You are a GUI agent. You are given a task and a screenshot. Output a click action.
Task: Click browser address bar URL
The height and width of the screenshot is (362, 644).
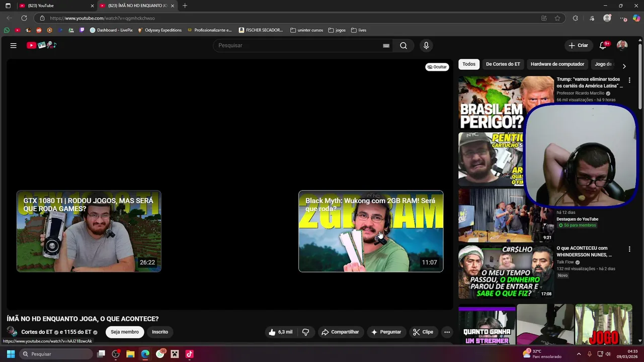[102, 18]
